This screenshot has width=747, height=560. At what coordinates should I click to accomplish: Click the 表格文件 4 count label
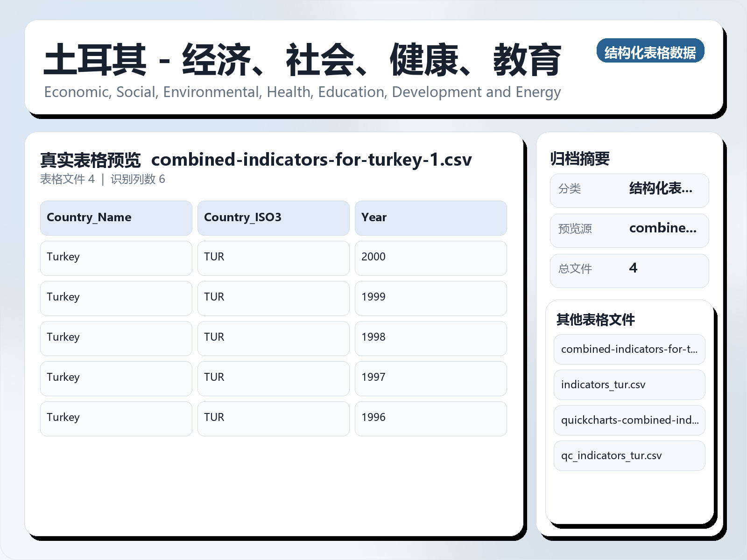point(67,179)
